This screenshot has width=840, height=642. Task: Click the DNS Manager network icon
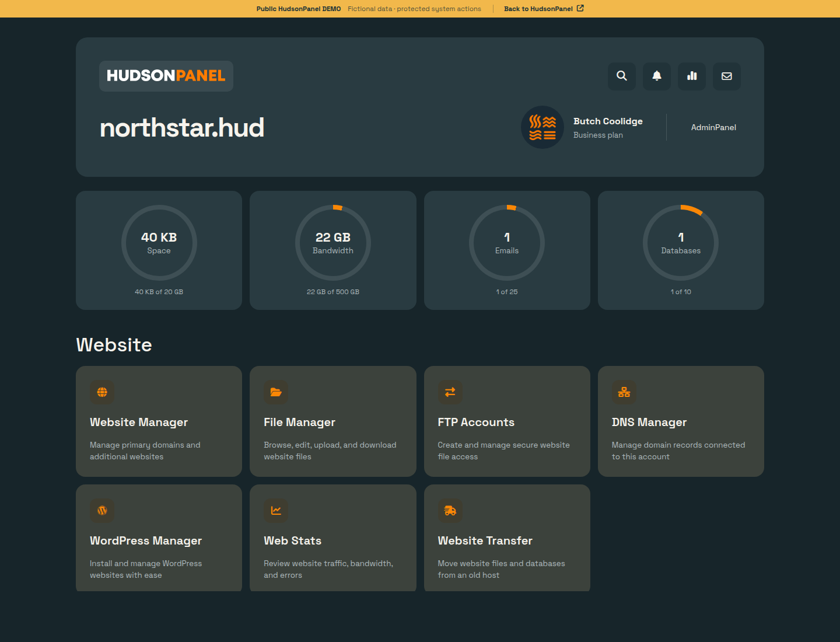(624, 392)
